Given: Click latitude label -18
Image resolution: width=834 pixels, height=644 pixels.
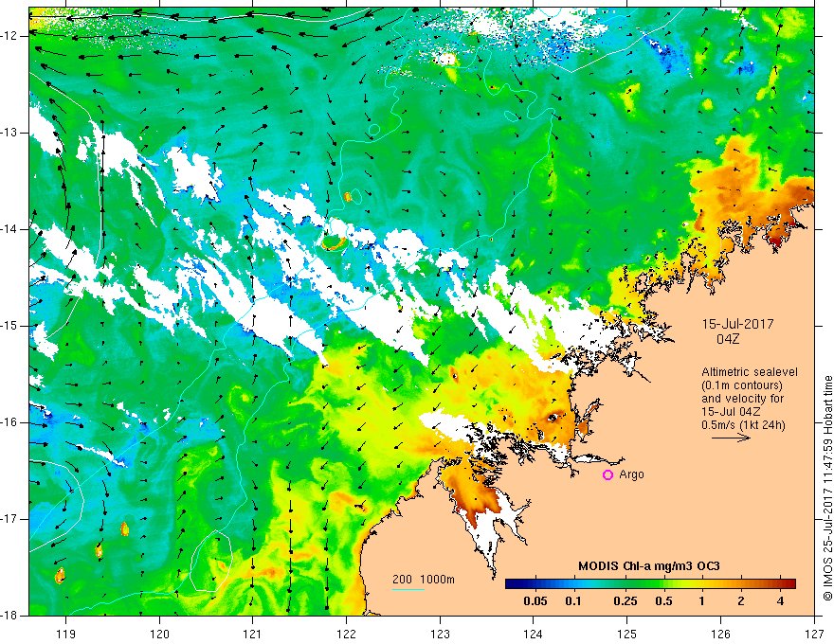Looking at the screenshot, I should coord(10,616).
